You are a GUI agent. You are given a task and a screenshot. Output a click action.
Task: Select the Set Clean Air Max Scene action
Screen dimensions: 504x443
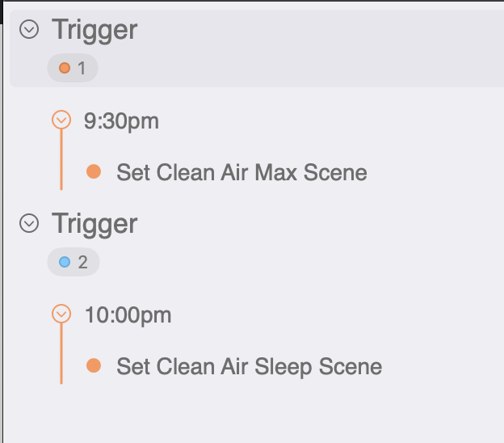click(x=241, y=172)
